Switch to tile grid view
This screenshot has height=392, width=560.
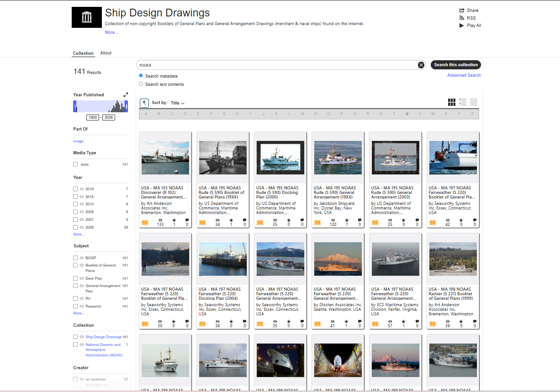452,102
